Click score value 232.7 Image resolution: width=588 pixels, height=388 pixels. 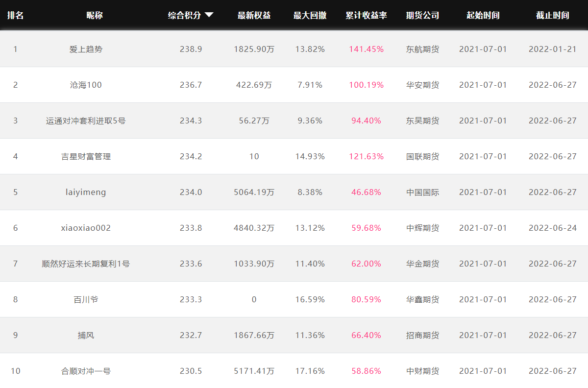(x=191, y=335)
